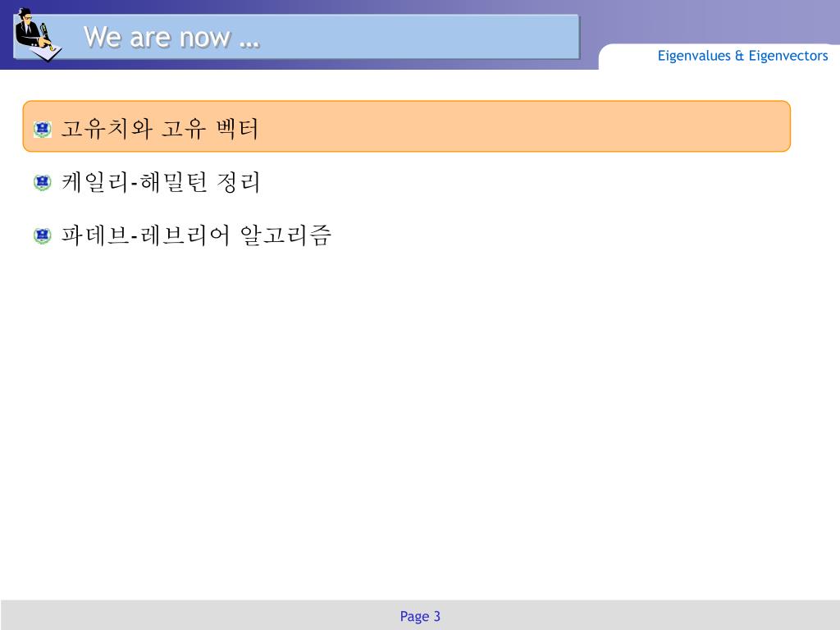Click the bullet icon beside 고유치와 고유 벡터
The image size is (840, 630).
pyautogui.click(x=43, y=129)
